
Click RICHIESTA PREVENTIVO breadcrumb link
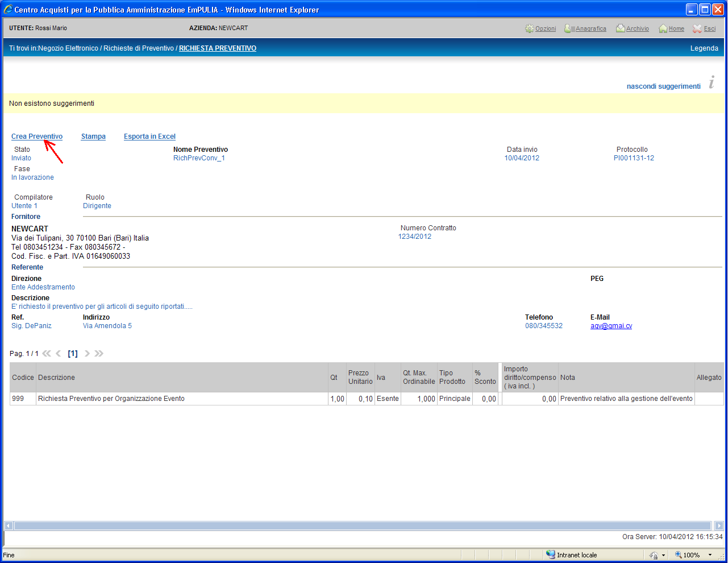tap(218, 48)
